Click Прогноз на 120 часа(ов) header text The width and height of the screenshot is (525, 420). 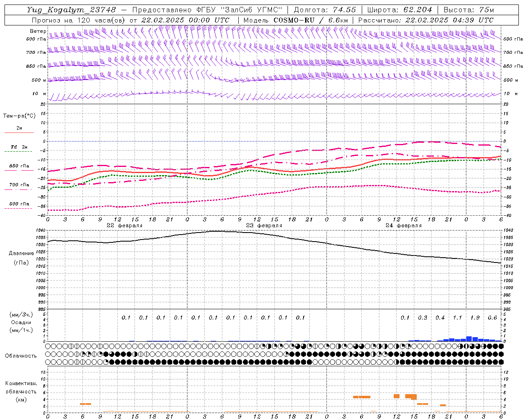tap(79, 20)
